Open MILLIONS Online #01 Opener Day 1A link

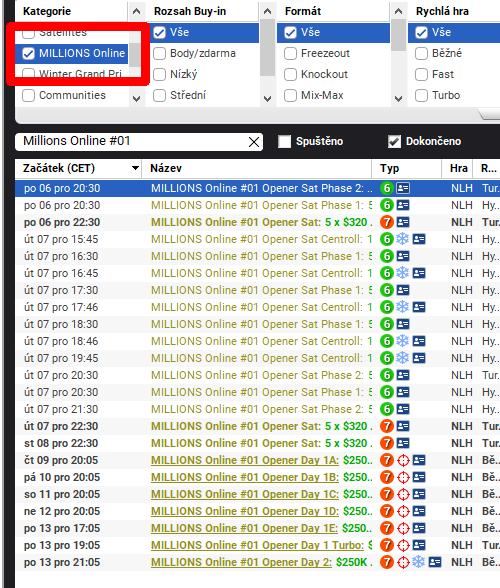[245, 460]
